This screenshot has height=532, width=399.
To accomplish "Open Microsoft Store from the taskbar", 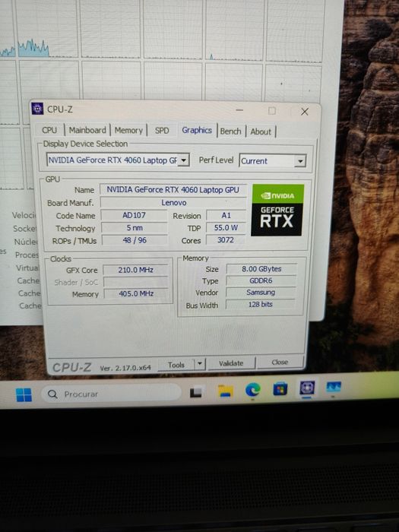I will 280,389.
